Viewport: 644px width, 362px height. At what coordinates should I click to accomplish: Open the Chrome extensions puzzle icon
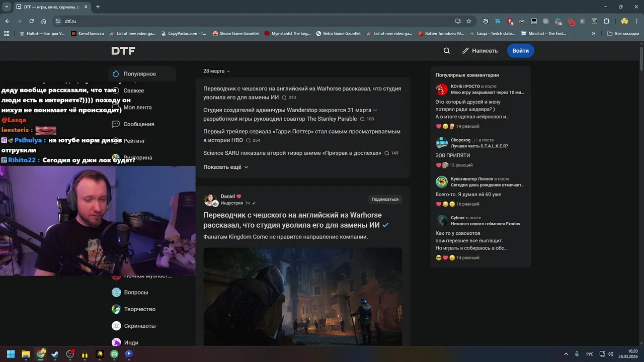[x=607, y=21]
